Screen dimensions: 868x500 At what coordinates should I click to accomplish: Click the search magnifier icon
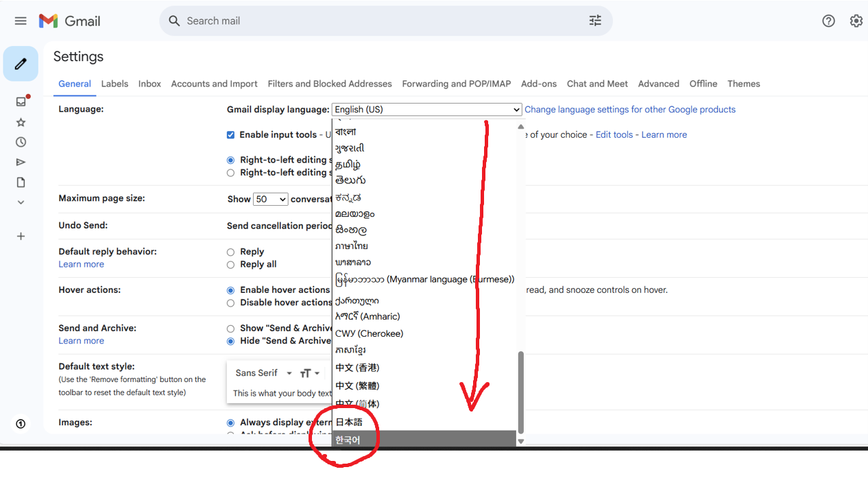point(174,21)
